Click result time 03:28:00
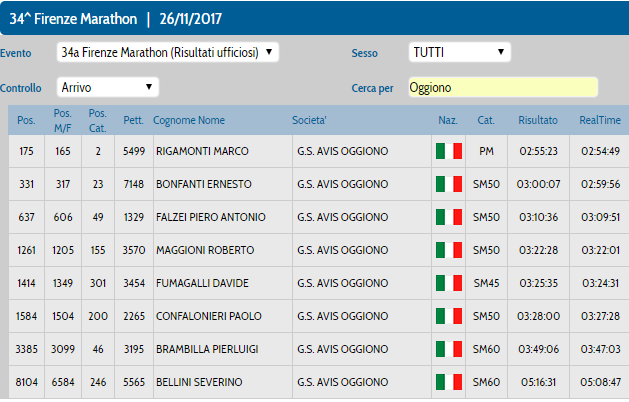 [x=538, y=316]
